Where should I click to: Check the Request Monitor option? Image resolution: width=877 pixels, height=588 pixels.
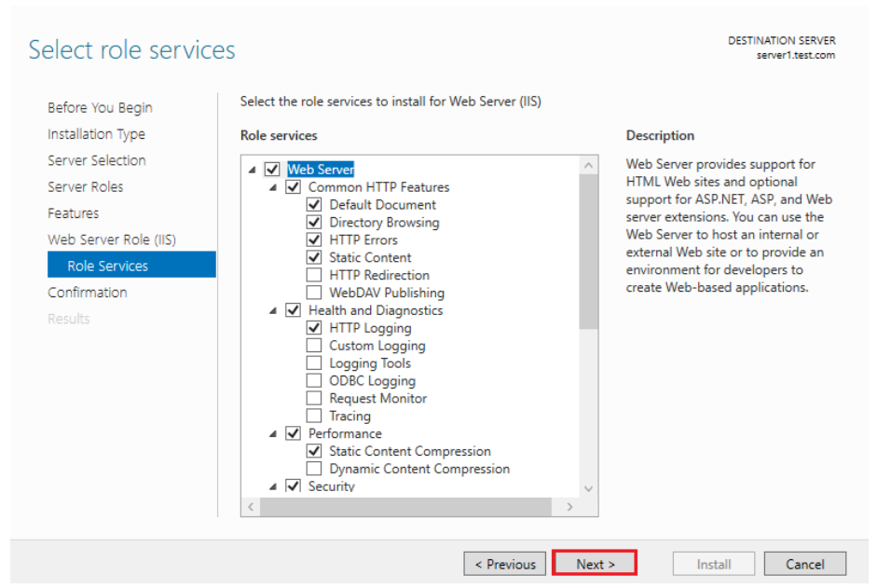click(x=314, y=399)
